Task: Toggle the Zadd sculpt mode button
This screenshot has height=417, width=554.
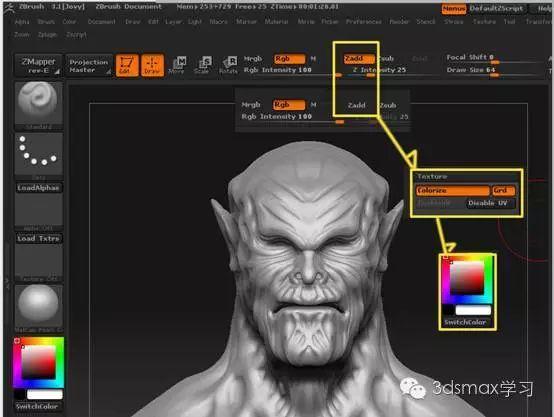Action: coord(359,59)
